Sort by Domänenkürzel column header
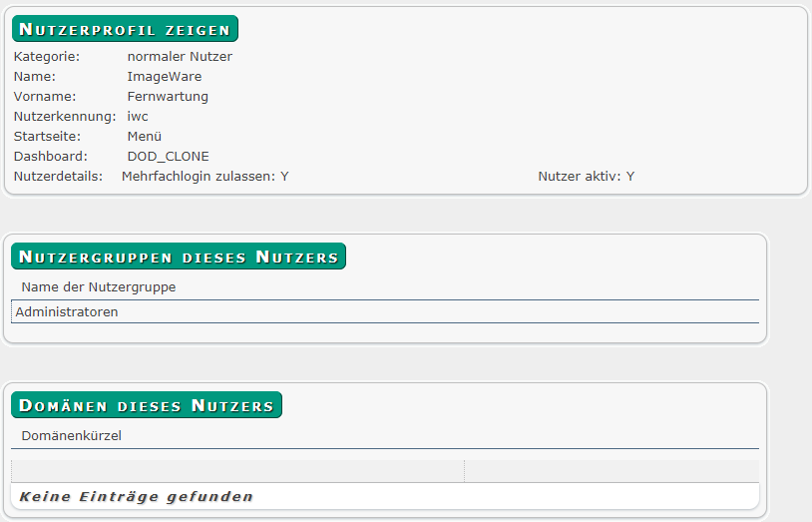 71,436
